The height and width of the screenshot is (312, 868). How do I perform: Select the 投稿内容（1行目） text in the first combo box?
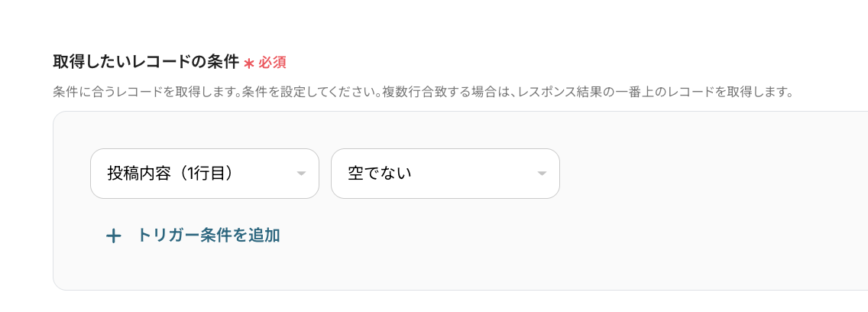point(170,174)
